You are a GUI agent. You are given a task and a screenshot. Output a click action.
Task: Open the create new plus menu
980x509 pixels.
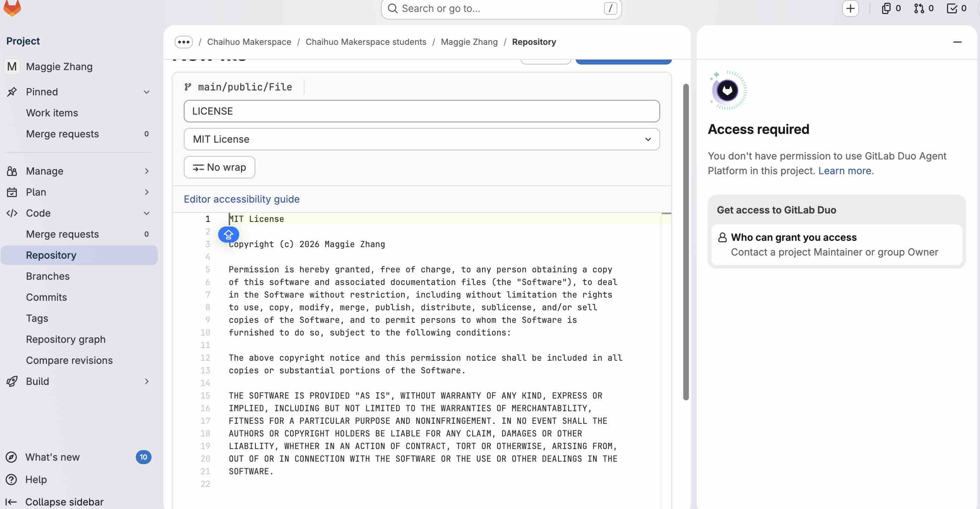tap(850, 8)
